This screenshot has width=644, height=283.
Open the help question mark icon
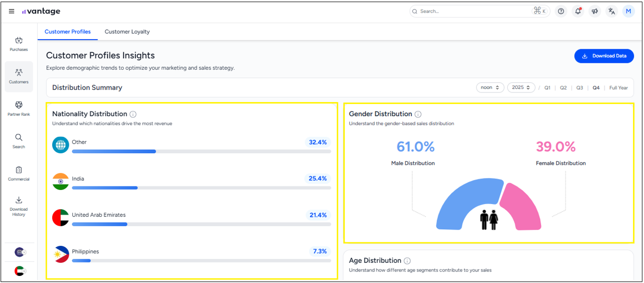pyautogui.click(x=561, y=12)
